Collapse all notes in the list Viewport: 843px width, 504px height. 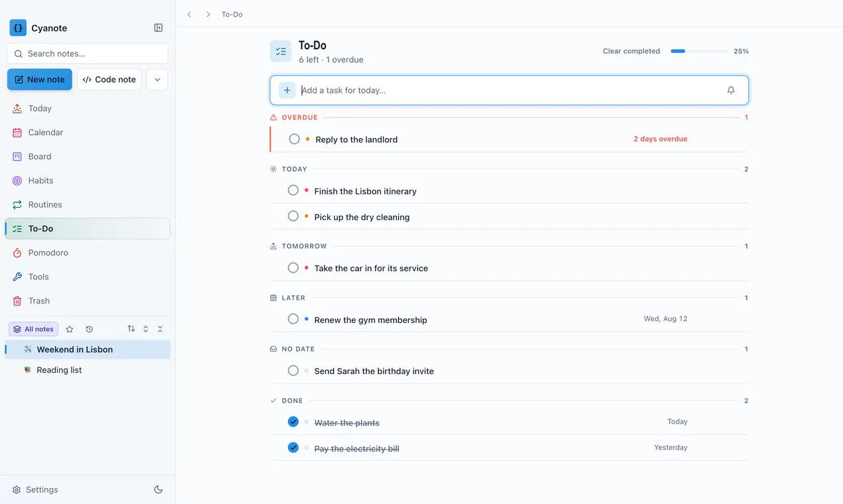[160, 329]
